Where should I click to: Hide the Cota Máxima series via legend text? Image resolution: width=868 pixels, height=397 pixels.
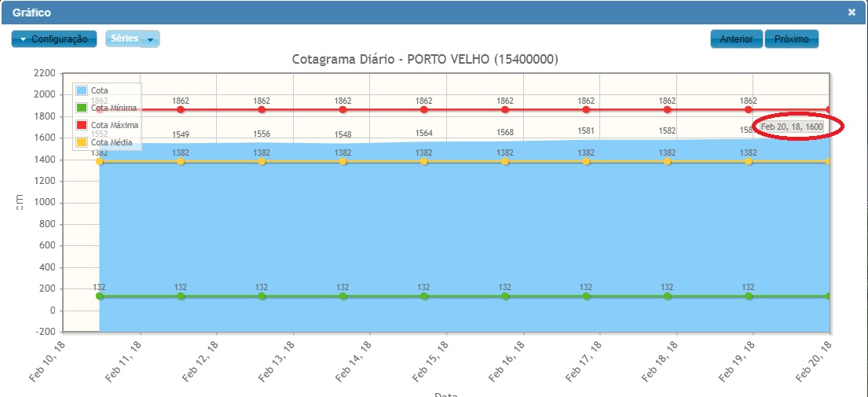point(115,125)
